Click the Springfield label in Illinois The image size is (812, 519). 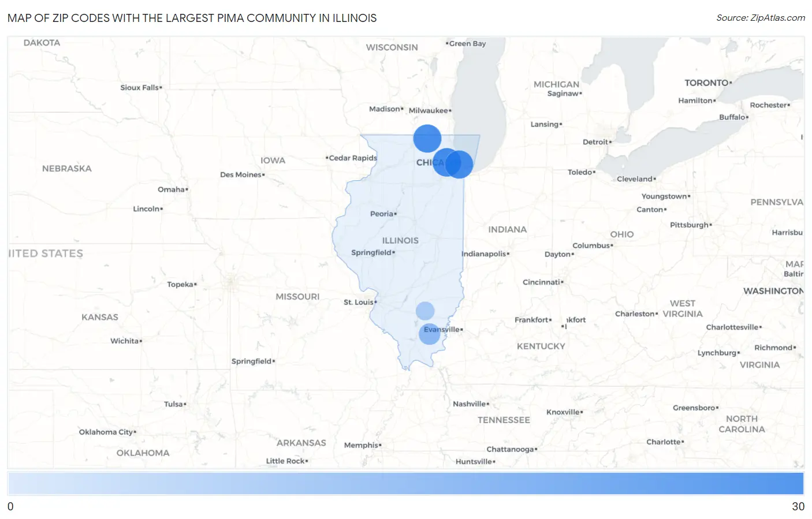click(x=372, y=252)
